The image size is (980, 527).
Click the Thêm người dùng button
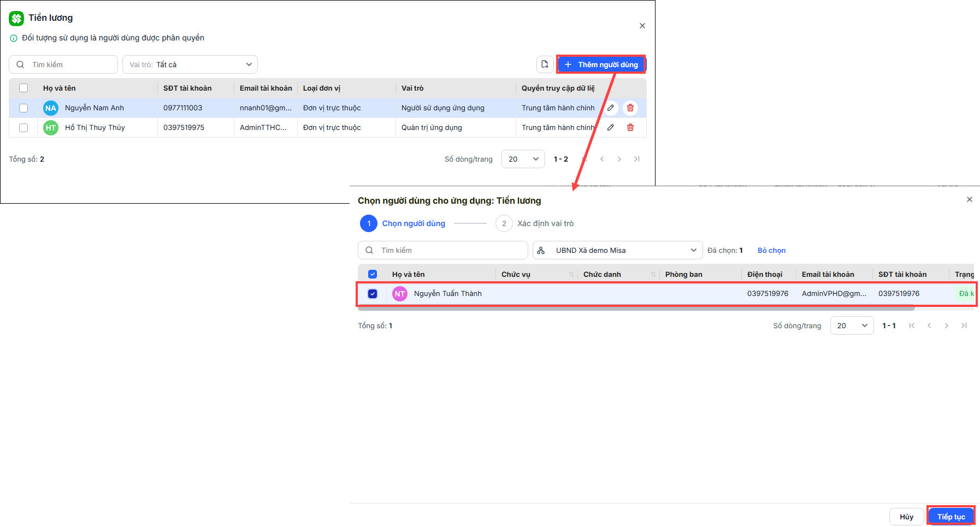pyautogui.click(x=601, y=64)
